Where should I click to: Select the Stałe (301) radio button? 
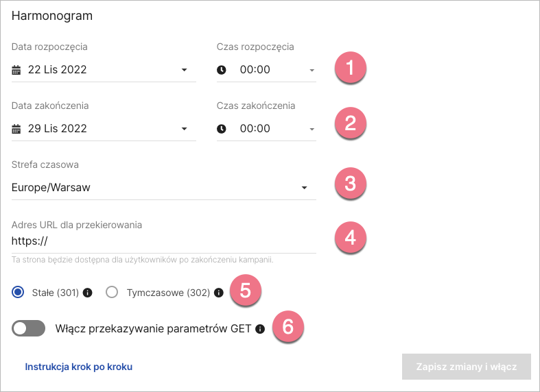click(18, 293)
